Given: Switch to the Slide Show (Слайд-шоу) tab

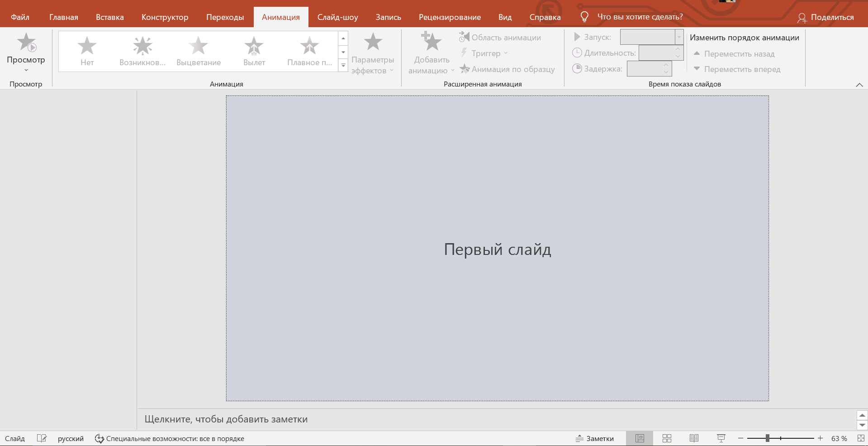Looking at the screenshot, I should [337, 17].
